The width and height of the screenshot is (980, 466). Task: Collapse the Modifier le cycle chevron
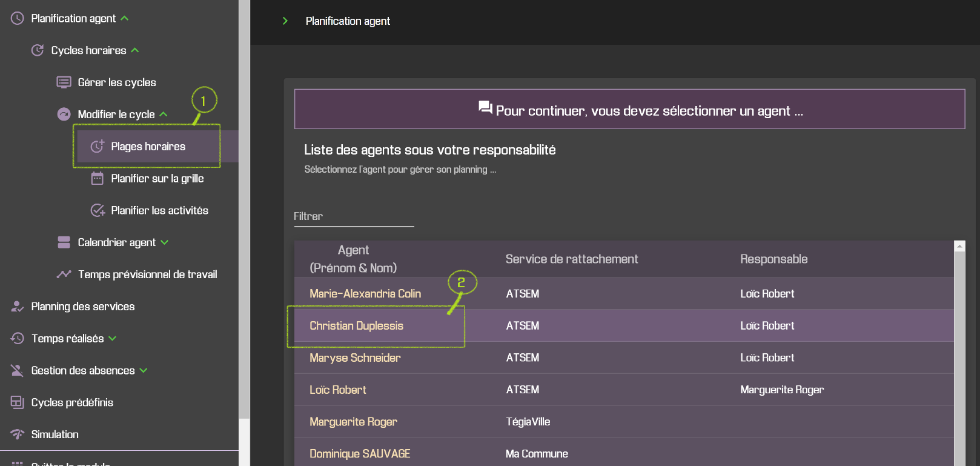click(x=164, y=115)
